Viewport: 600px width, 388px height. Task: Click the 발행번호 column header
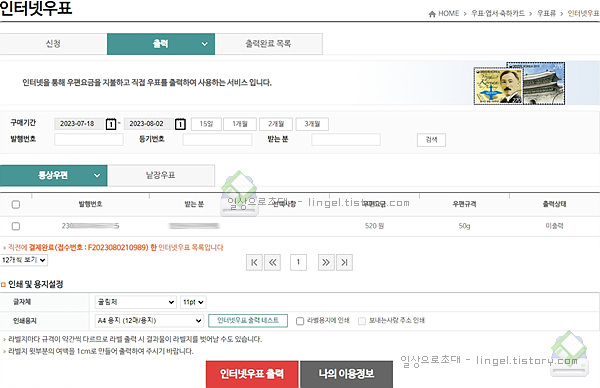click(90, 204)
